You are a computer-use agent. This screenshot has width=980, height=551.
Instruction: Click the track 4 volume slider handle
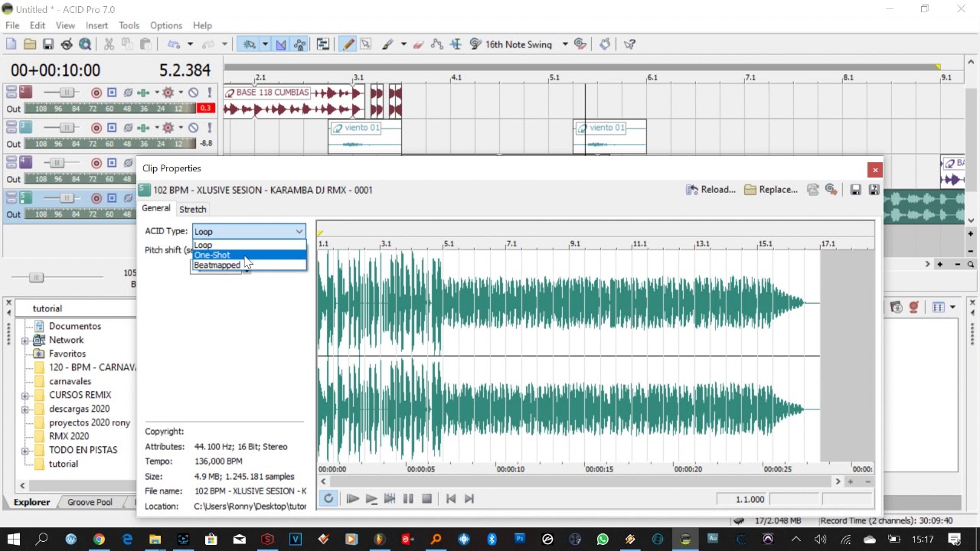click(x=57, y=163)
